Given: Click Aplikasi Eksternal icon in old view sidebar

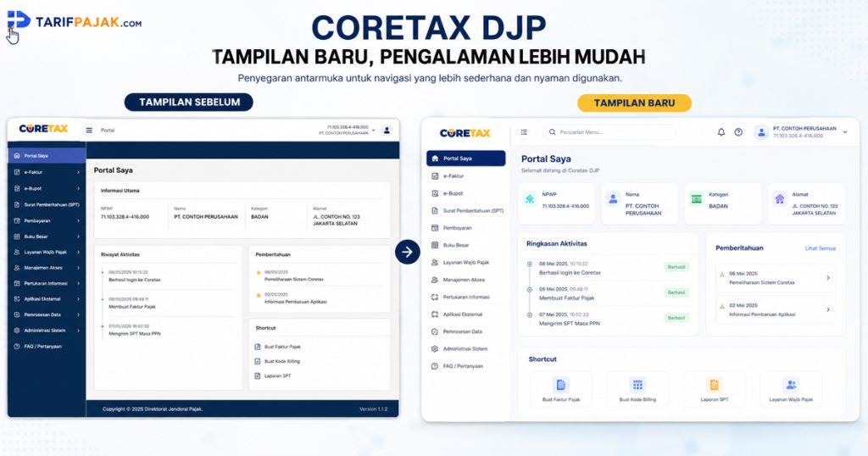Looking at the screenshot, I should pyautogui.click(x=17, y=299).
